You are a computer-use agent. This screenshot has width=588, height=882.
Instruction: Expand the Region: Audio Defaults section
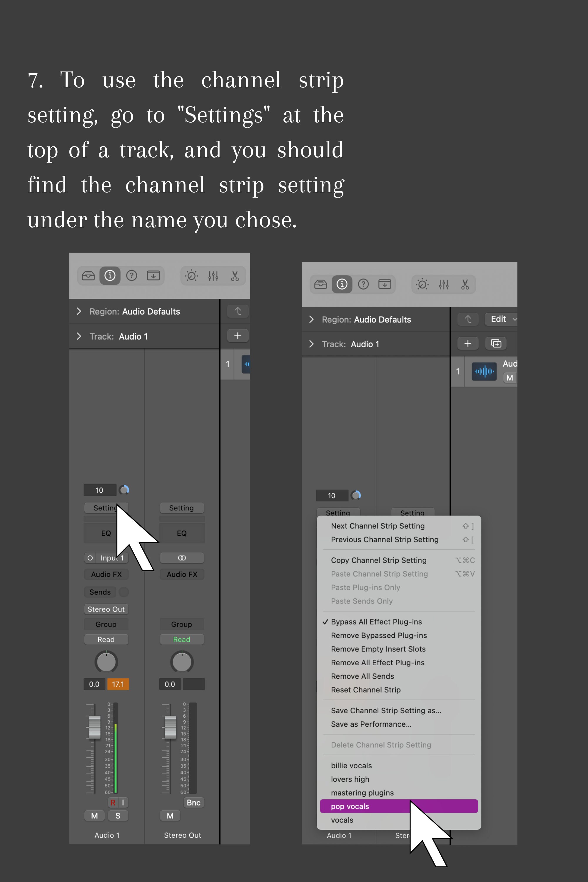click(x=79, y=311)
